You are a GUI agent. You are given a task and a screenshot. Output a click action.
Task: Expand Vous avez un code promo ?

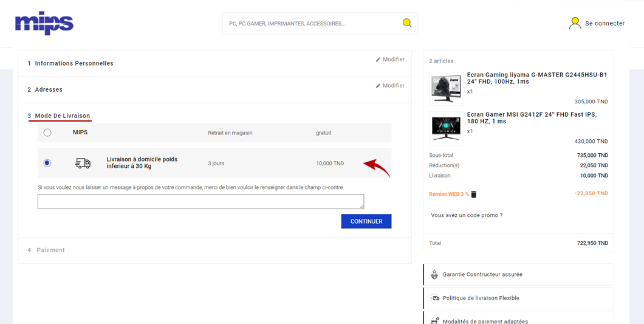[x=467, y=215]
